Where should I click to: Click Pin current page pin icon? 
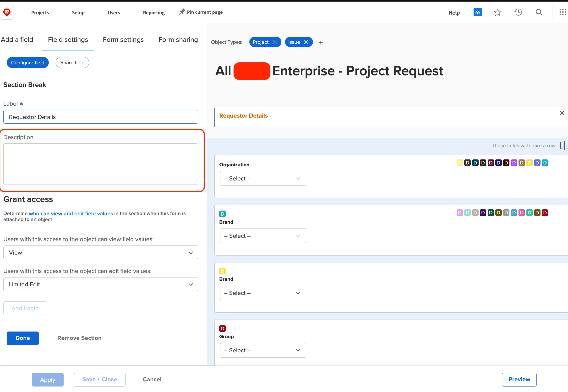click(181, 12)
